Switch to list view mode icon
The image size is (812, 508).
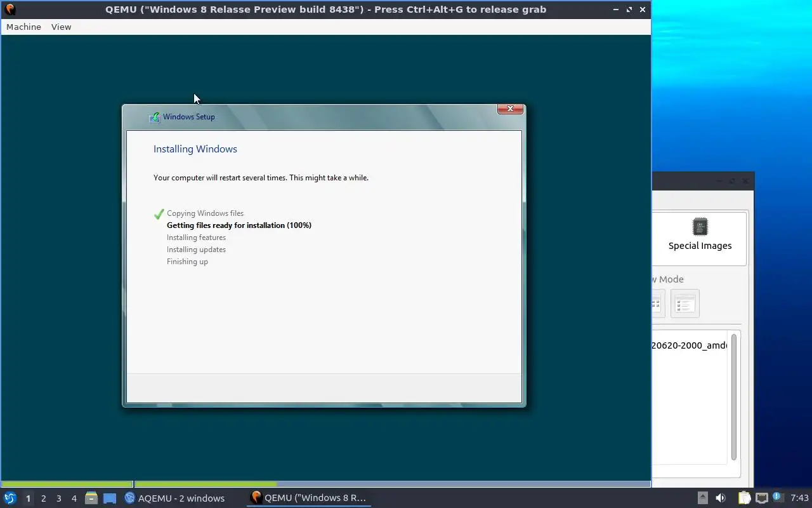(684, 304)
